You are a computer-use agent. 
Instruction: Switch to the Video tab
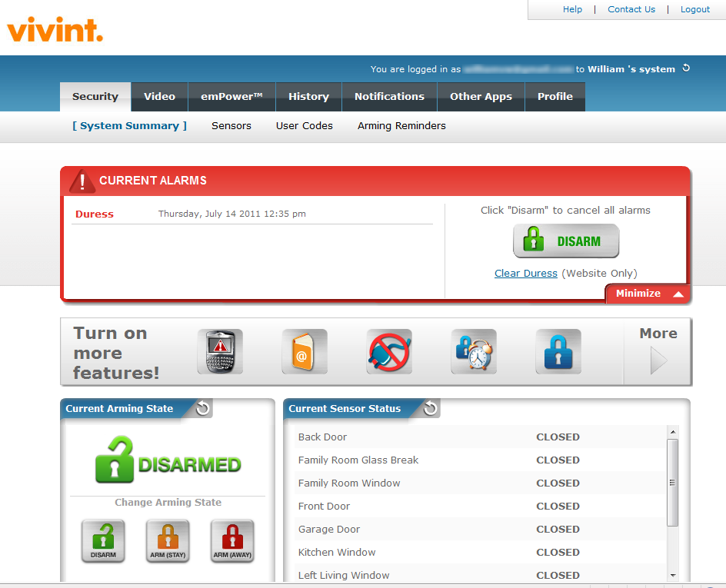click(x=159, y=97)
